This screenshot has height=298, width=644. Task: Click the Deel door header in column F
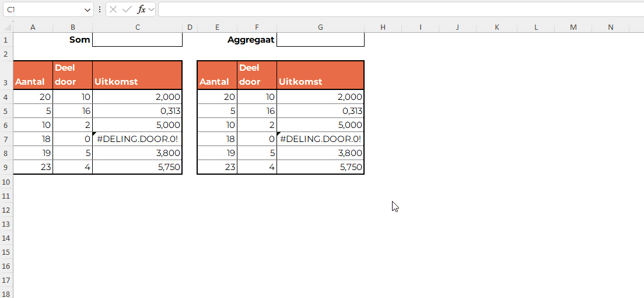pyautogui.click(x=257, y=75)
